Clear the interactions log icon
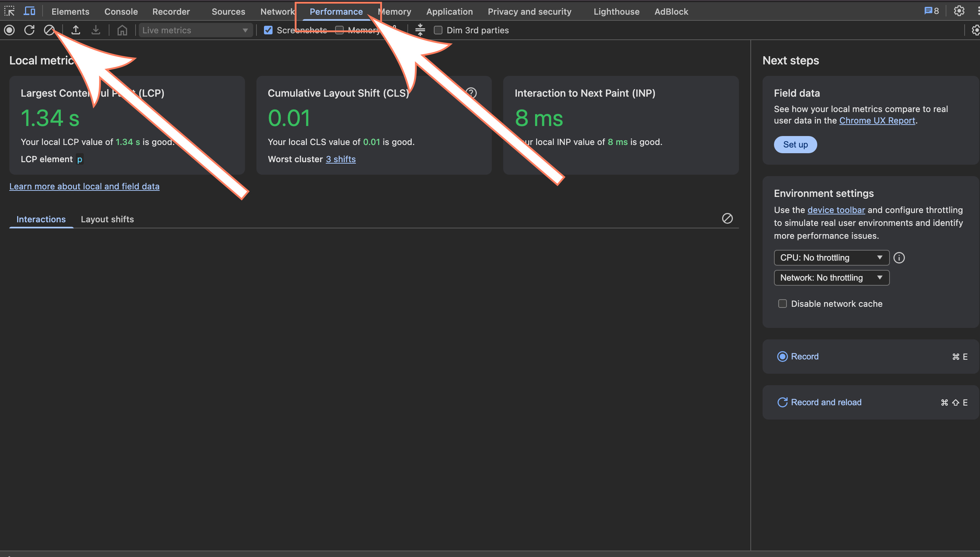This screenshot has height=557, width=980. [x=727, y=218]
